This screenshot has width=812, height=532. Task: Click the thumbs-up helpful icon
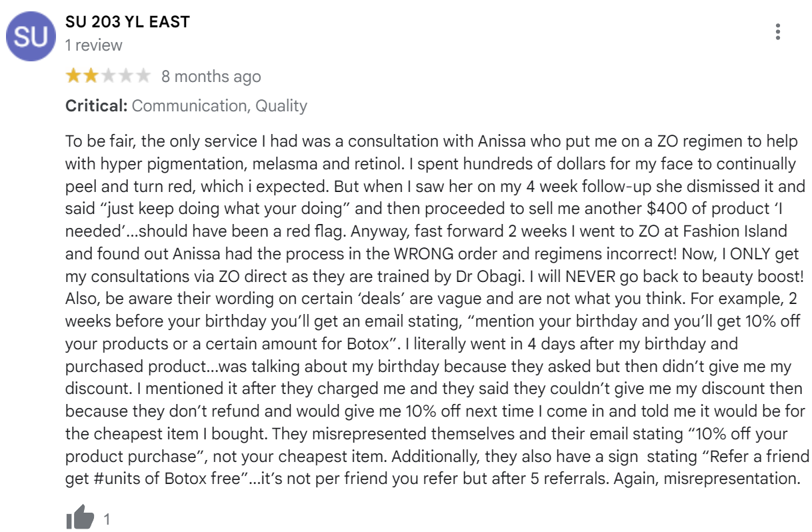click(80, 517)
